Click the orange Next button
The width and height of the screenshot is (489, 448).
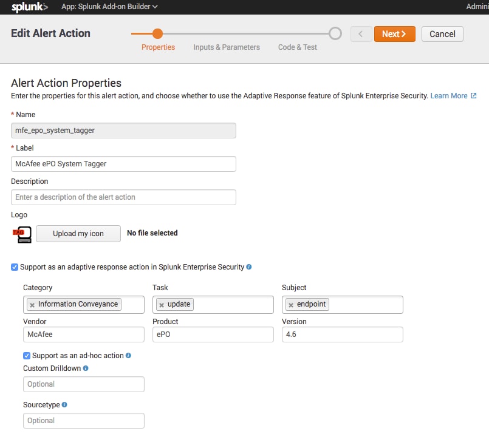[394, 34]
